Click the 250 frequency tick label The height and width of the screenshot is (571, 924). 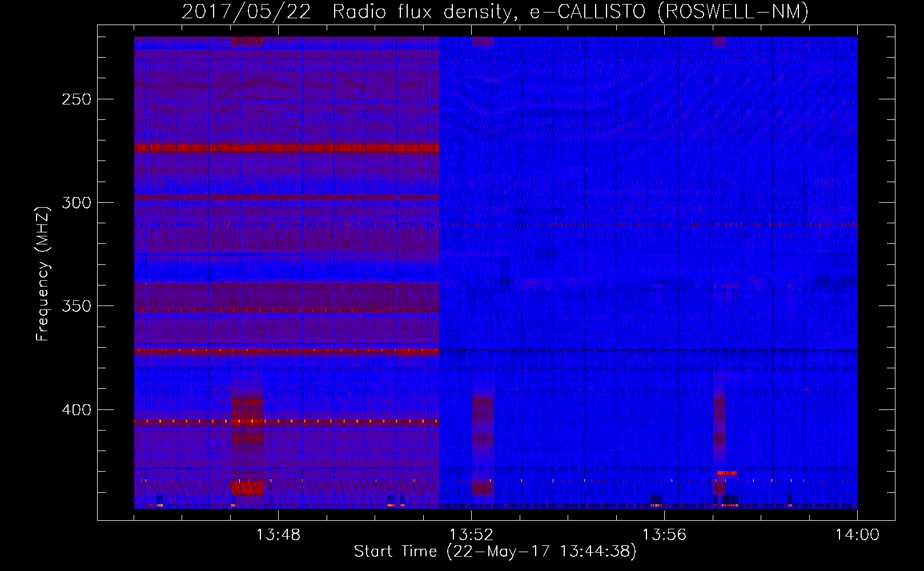pyautogui.click(x=77, y=99)
